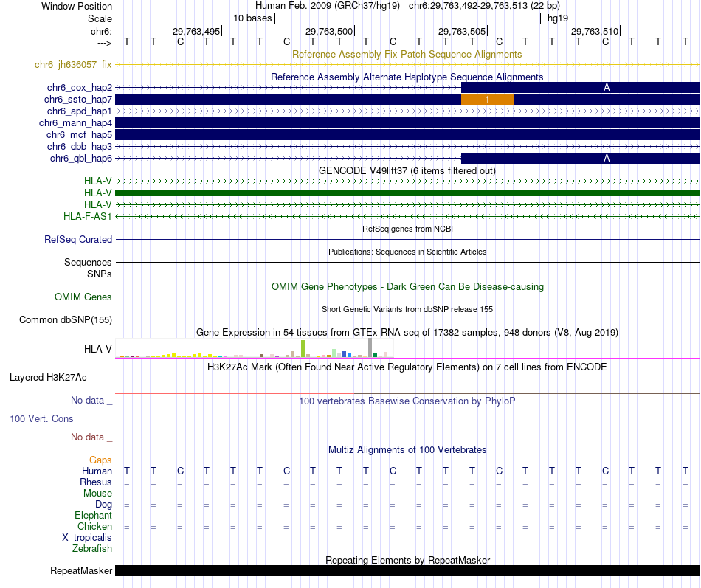
Task: Click the Rhesus species label
Action: (x=96, y=482)
